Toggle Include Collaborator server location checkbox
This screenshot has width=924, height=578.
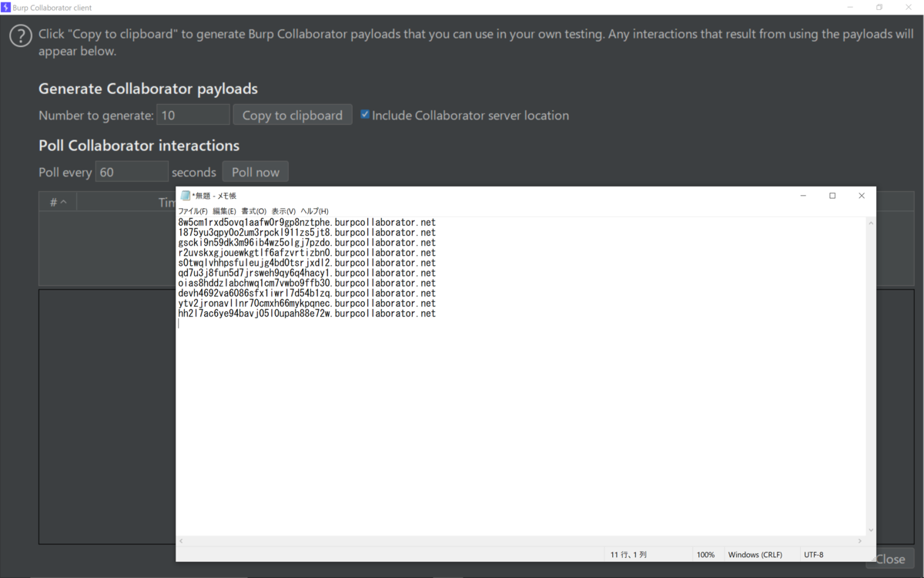(365, 115)
